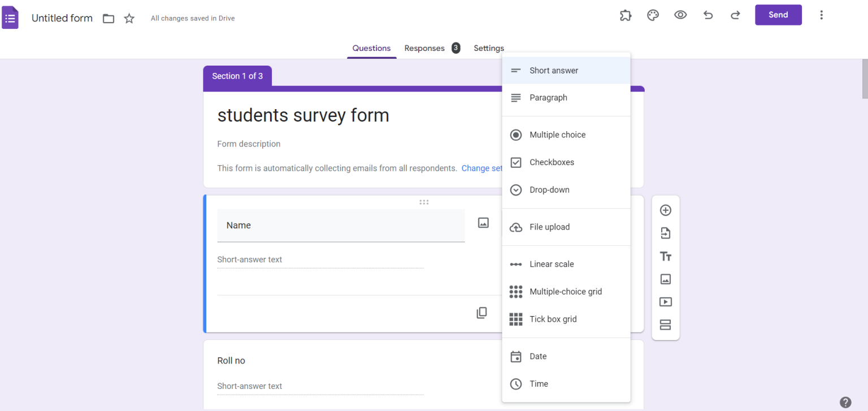Open the Responses tab
Viewport: 868px width, 411px height.
click(x=424, y=48)
